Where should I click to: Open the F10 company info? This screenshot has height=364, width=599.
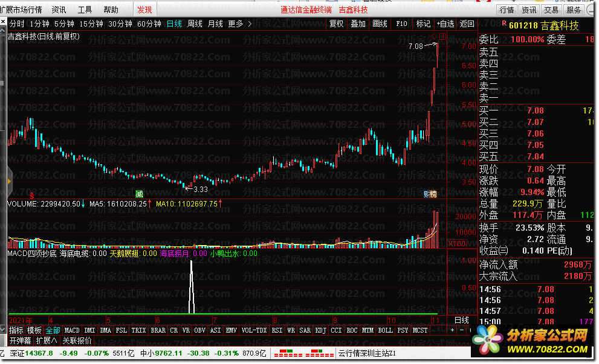pyautogui.click(x=401, y=24)
